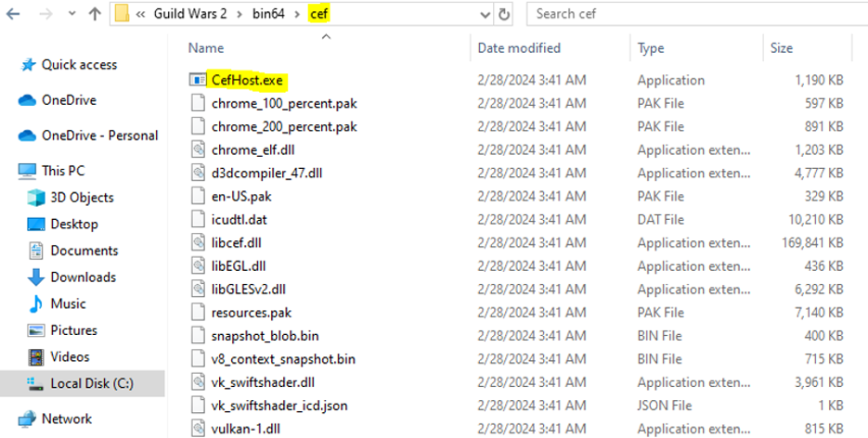Image resolution: width=868 pixels, height=438 pixels.
Task: Select OneDrive in navigation pane
Action: [x=70, y=100]
